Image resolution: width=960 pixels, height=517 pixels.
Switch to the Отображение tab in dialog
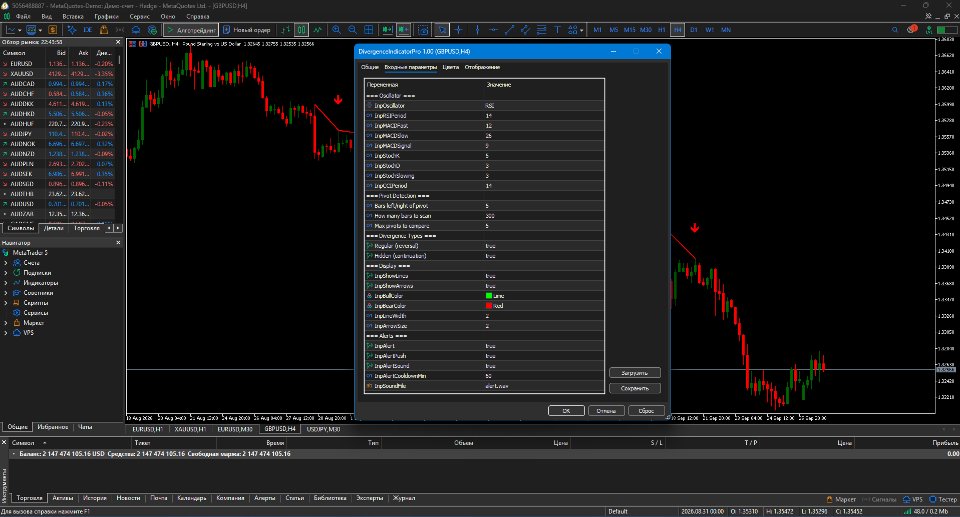(482, 67)
